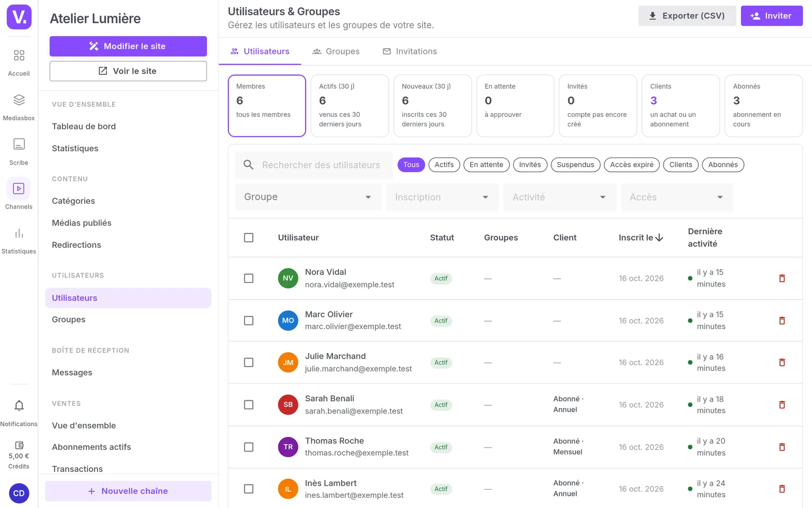
Task: Click the Rechercher des utilisateurs field
Action: [x=314, y=165]
